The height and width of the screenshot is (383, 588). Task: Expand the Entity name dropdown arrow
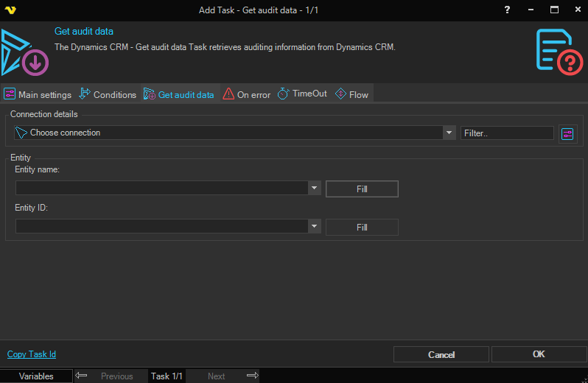click(x=315, y=188)
